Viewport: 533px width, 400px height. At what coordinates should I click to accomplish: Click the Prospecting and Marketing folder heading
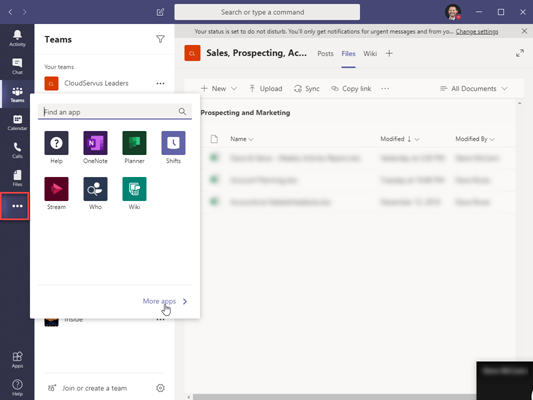point(245,113)
